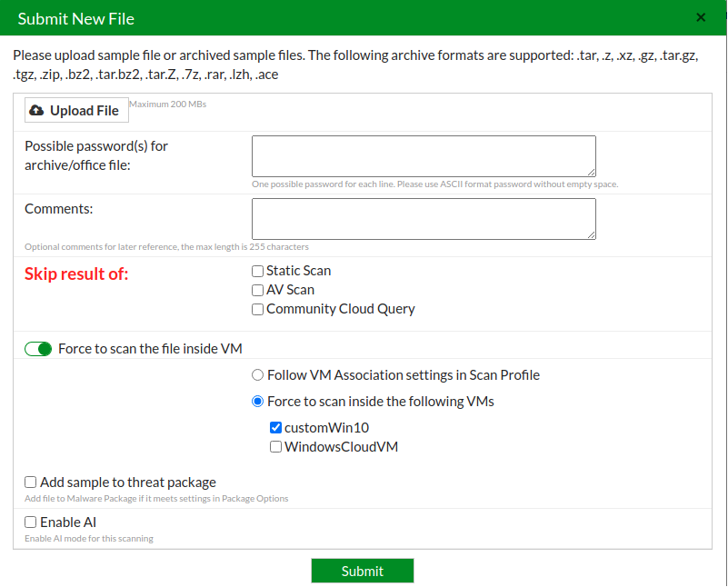Tick the Community Cloud Query checkbox
The height and width of the screenshot is (587, 728).
[258, 309]
